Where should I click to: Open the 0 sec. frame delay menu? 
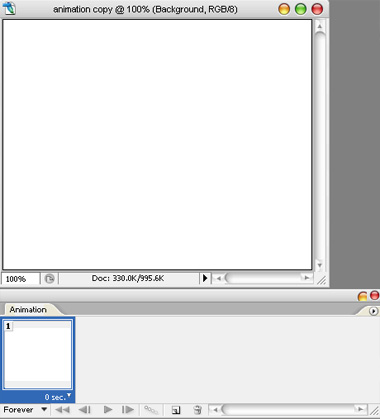coord(58,397)
